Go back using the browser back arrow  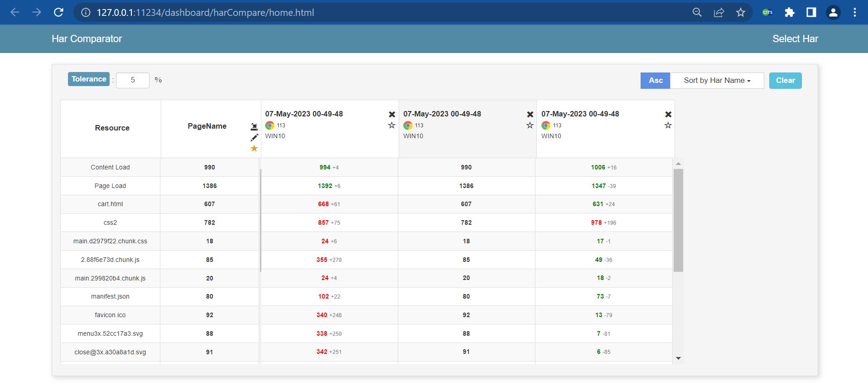[15, 12]
